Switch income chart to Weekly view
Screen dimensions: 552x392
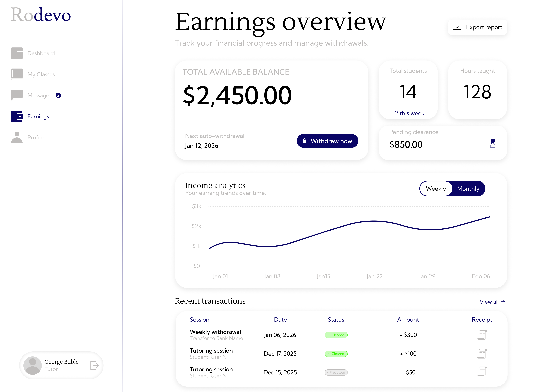coord(436,189)
